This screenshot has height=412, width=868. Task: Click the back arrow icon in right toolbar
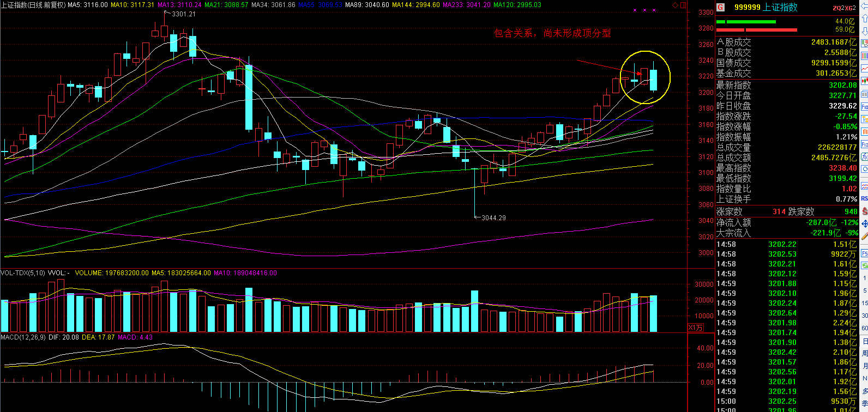point(864,6)
